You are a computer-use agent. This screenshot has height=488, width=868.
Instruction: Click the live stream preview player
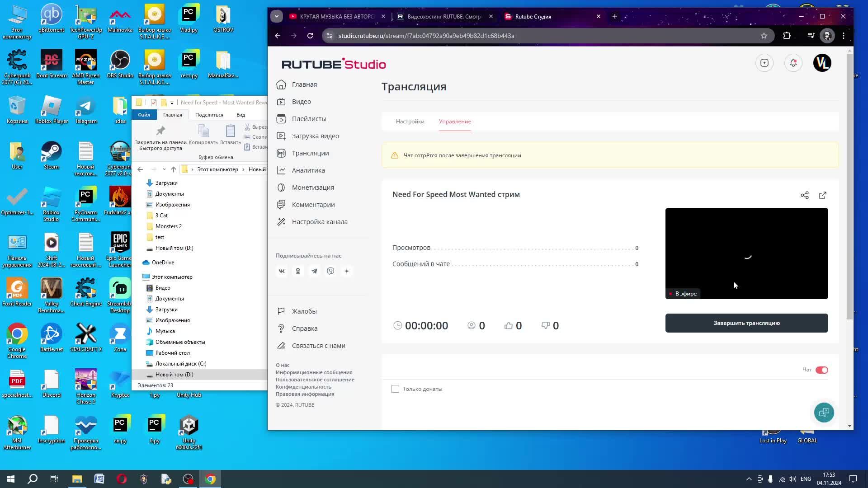tap(746, 253)
